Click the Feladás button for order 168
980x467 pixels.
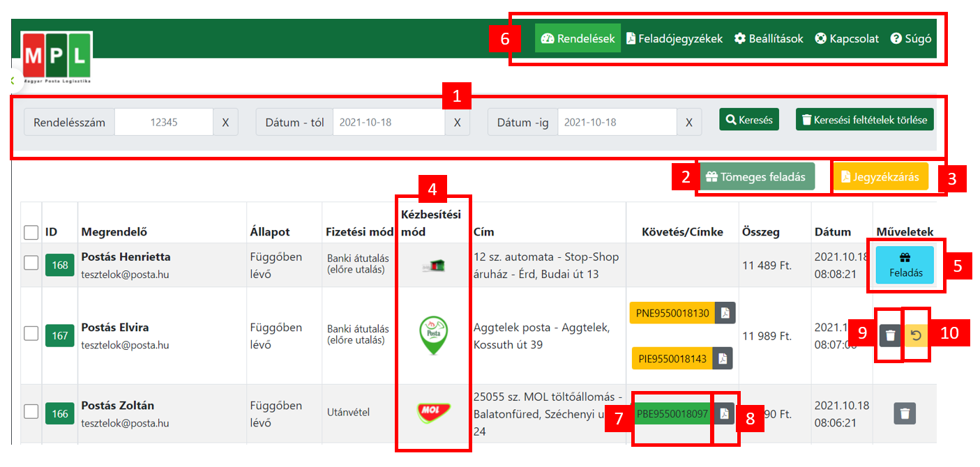click(905, 265)
